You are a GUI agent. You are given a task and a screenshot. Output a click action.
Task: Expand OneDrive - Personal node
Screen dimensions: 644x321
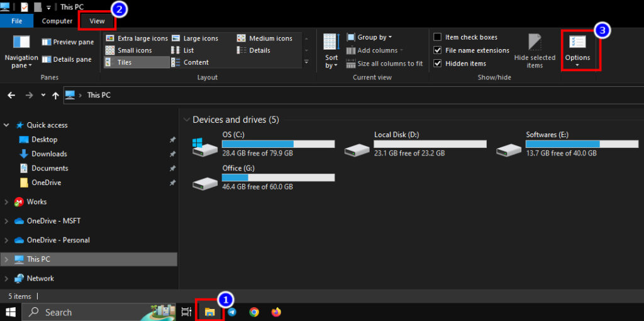click(6, 240)
